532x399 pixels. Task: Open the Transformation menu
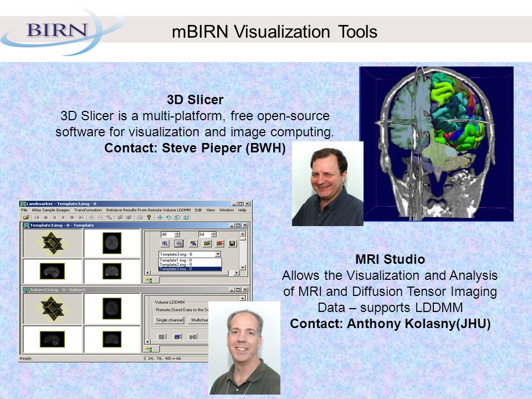[x=88, y=210]
